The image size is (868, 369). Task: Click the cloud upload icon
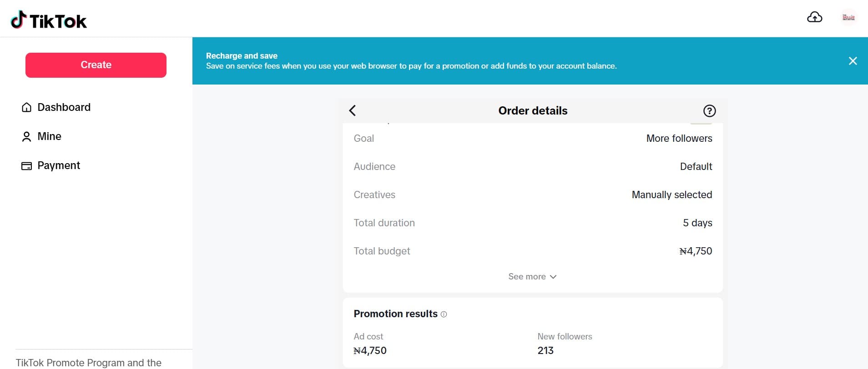(814, 17)
